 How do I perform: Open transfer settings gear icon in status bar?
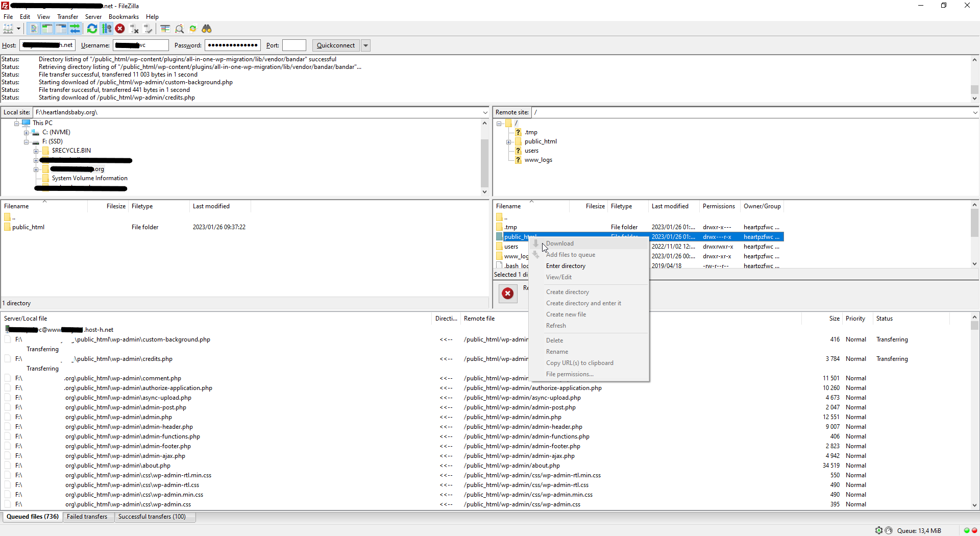(x=879, y=530)
